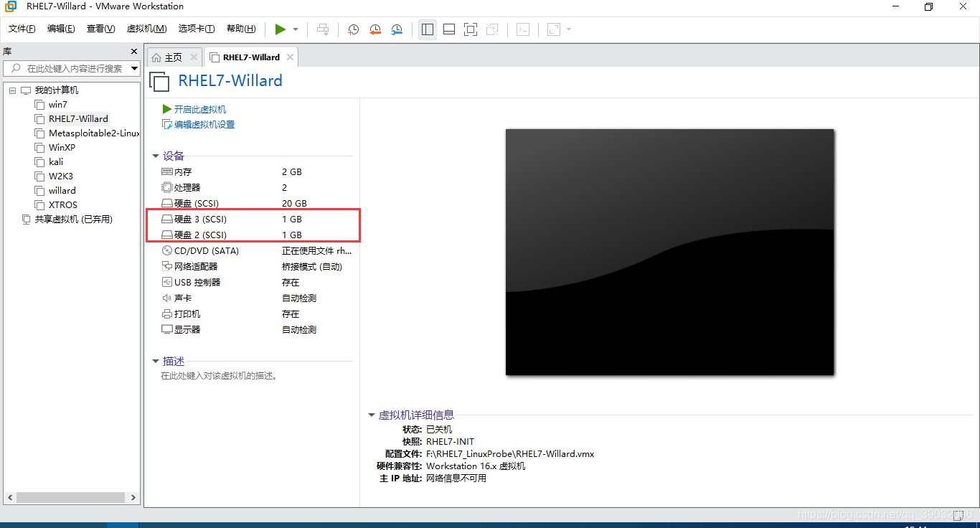The width and height of the screenshot is (980, 528).
Task: Open the 文件(F) menu
Action: point(22,29)
